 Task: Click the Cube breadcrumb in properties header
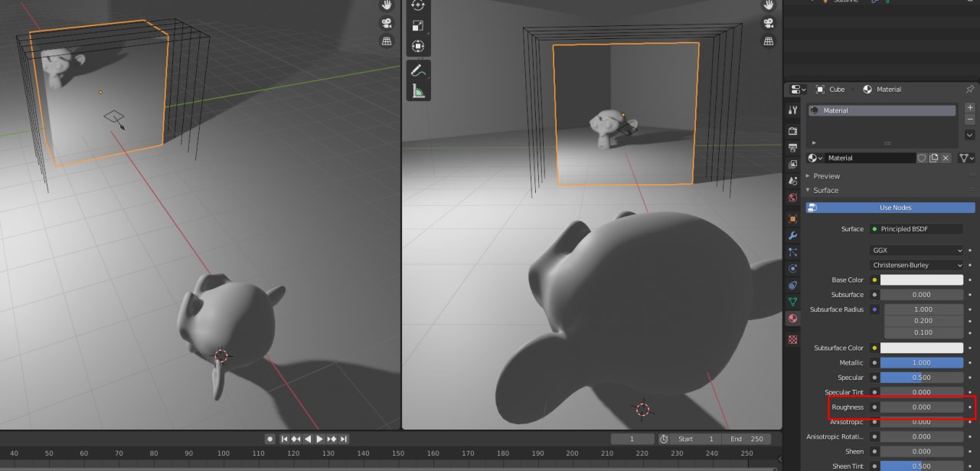point(830,90)
